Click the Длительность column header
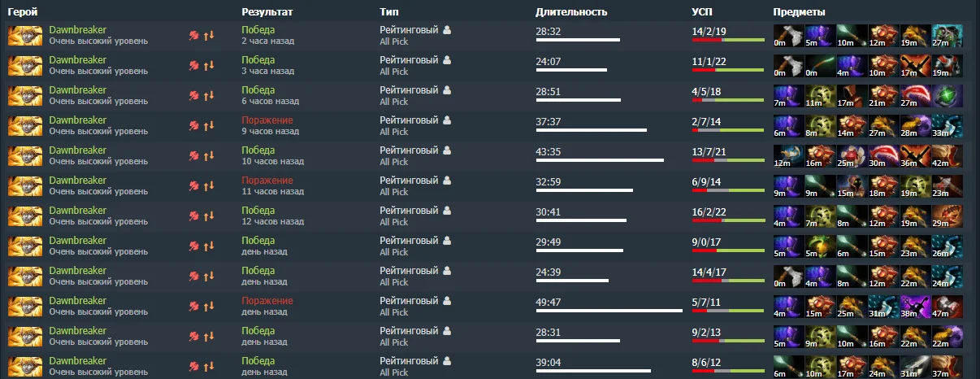This screenshot has height=379, width=980. pos(572,12)
